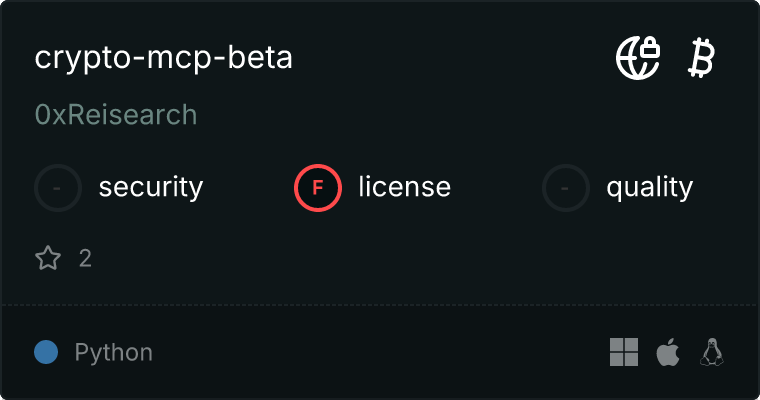Click the globe with padlock icon
Viewport: 760px width, 400px height.
(x=637, y=58)
